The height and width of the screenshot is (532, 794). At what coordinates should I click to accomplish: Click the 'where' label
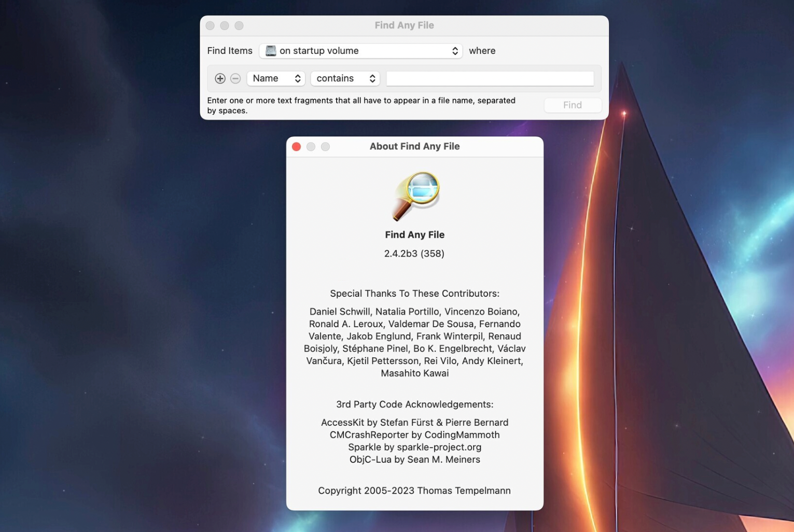pos(482,51)
